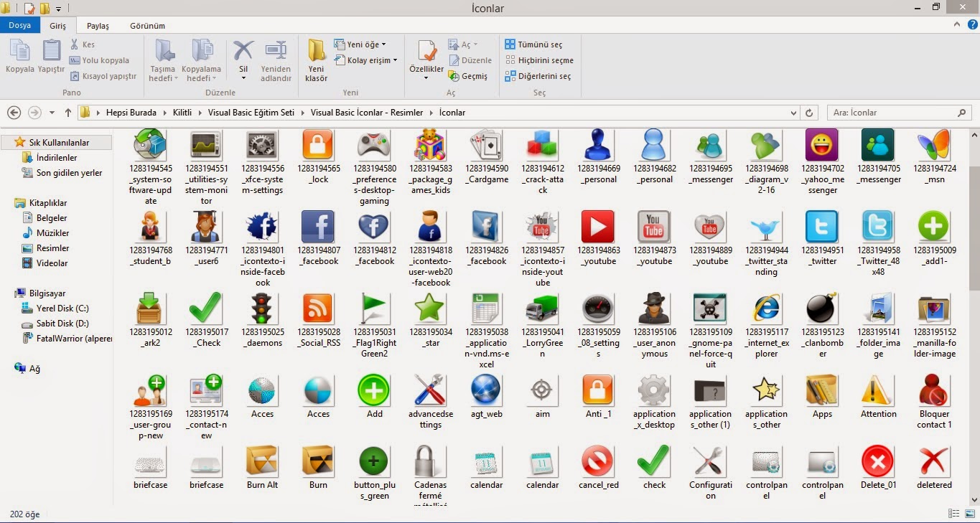This screenshot has width=980, height=523.
Task: Switch to details view in status bar
Action: click(x=953, y=514)
